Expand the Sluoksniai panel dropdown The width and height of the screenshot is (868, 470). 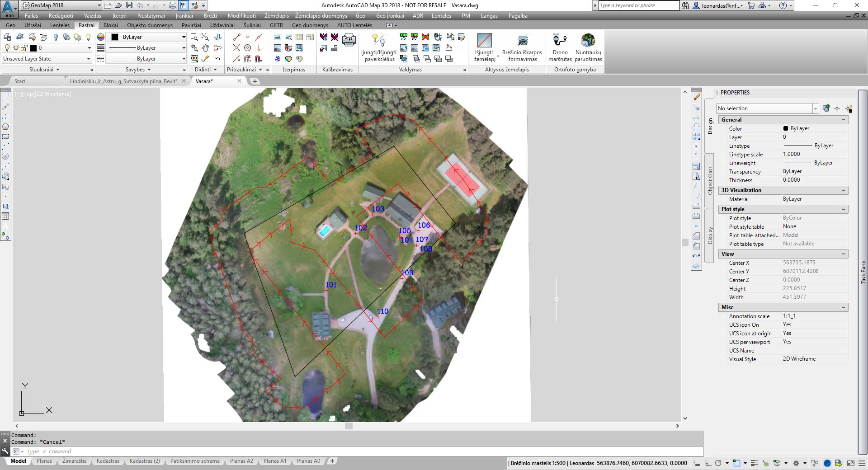click(44, 70)
